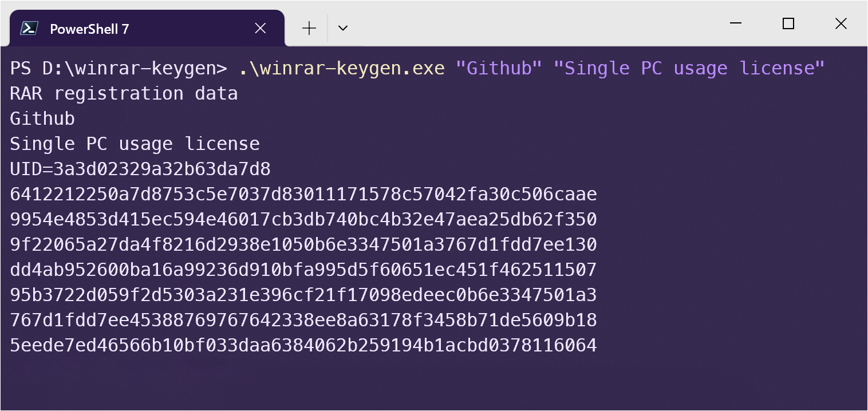This screenshot has height=411, width=868.
Task: Click the .\winrar-keygen.exe command text
Action: click(x=341, y=69)
